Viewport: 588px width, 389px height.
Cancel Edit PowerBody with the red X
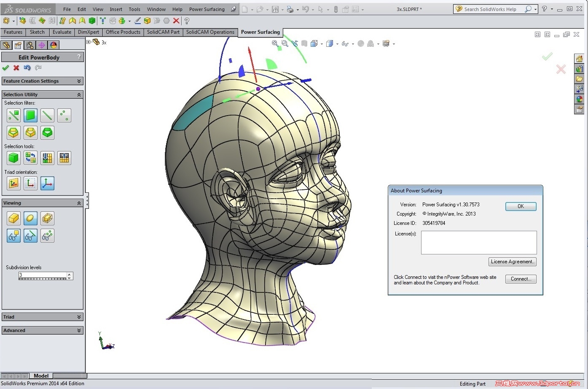16,68
